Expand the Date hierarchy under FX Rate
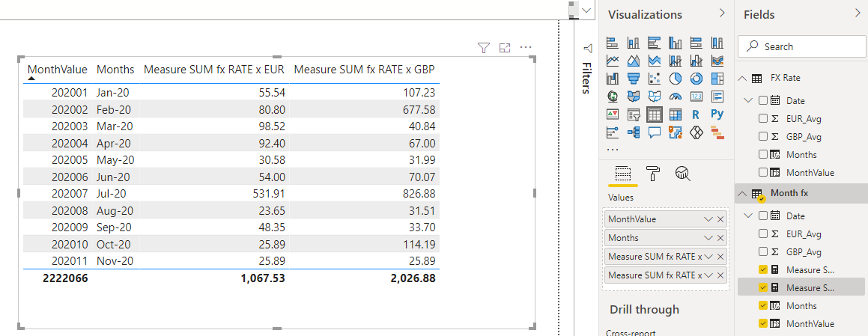The height and width of the screenshot is (336, 868). [750, 100]
